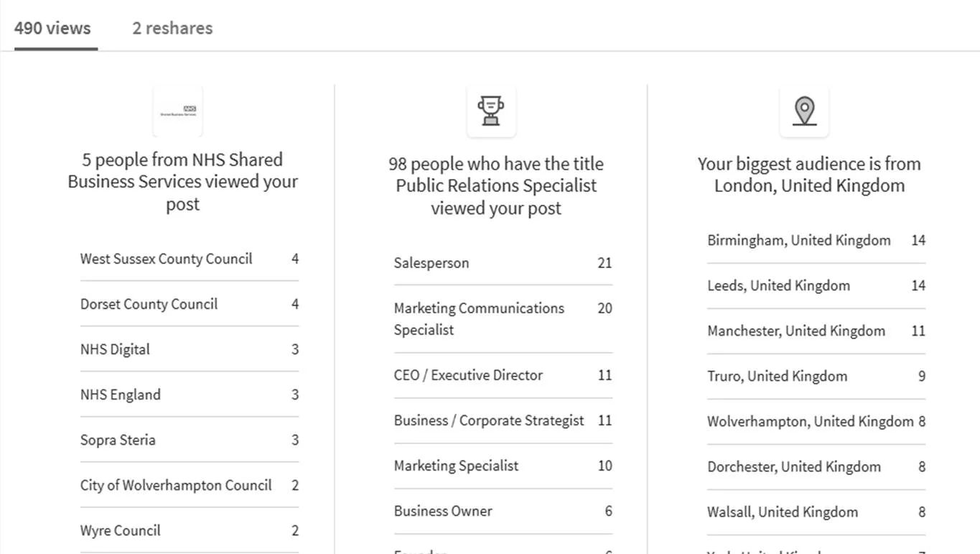980x554 pixels.
Task: Open the 2 reshares tab
Action: 172,28
